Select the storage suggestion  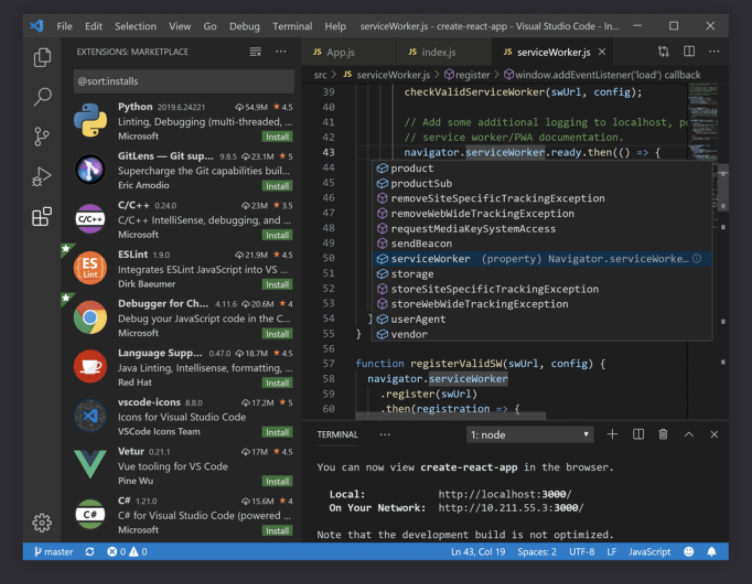542,274
